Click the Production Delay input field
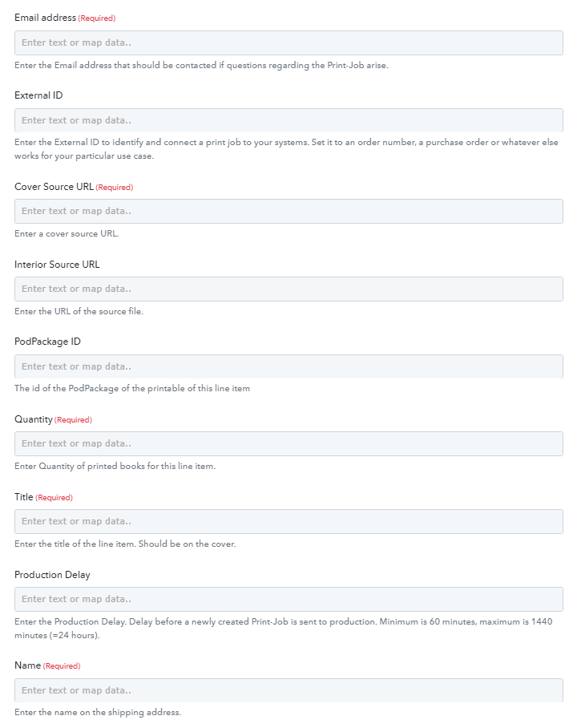 tap(288, 599)
